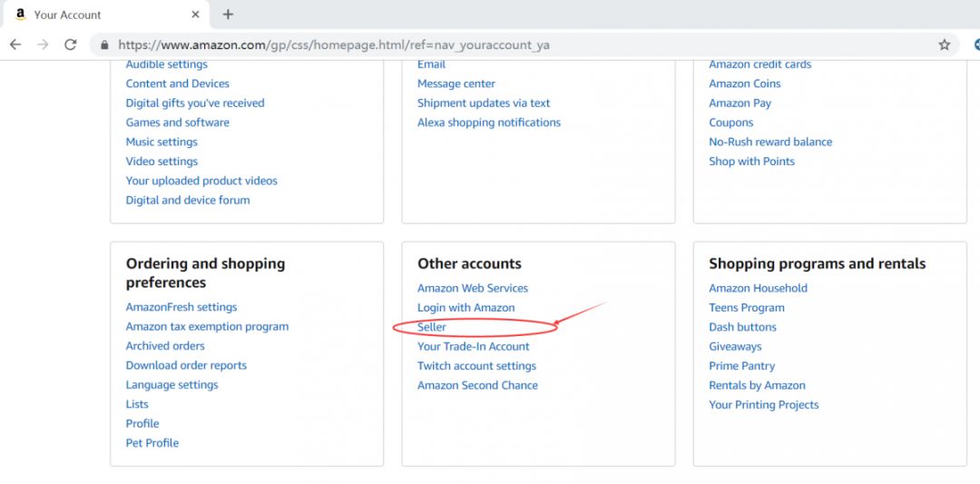
Task: Open Twitch account settings
Action: (476, 366)
